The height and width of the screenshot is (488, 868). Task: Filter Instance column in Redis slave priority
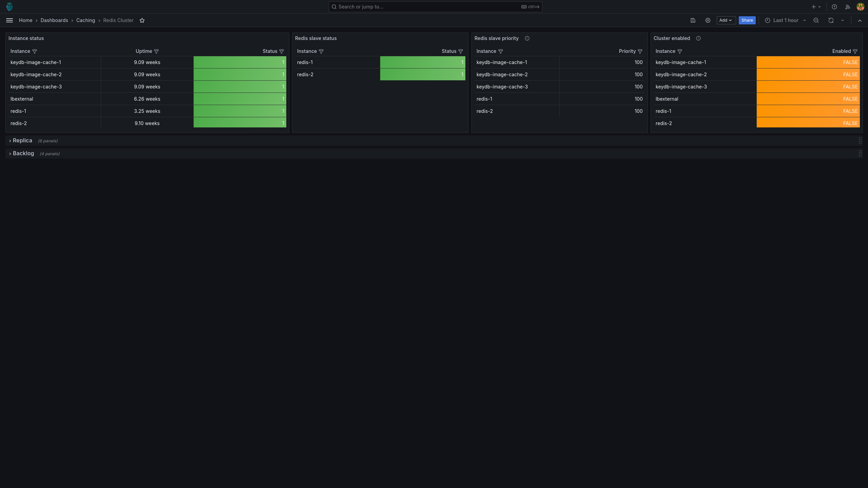501,51
